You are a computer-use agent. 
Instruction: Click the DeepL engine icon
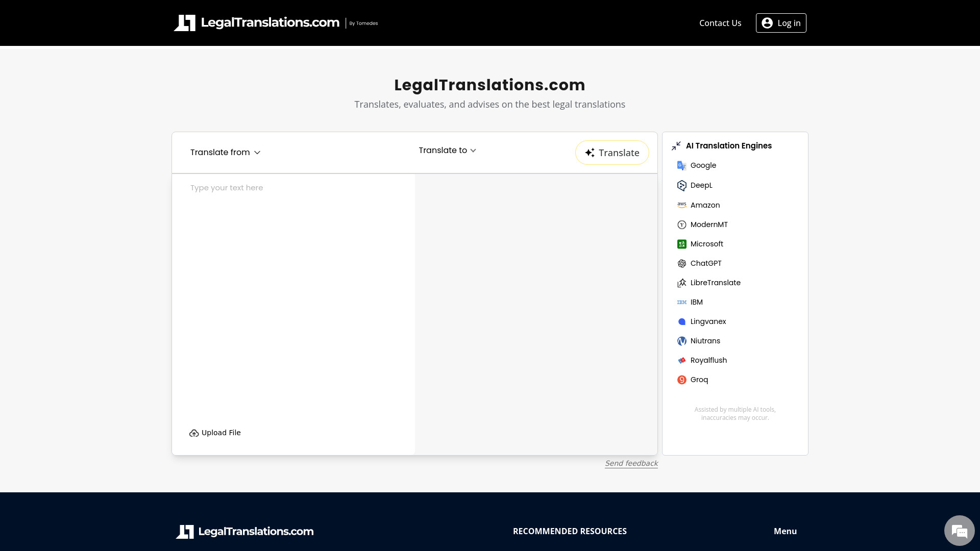click(x=682, y=185)
